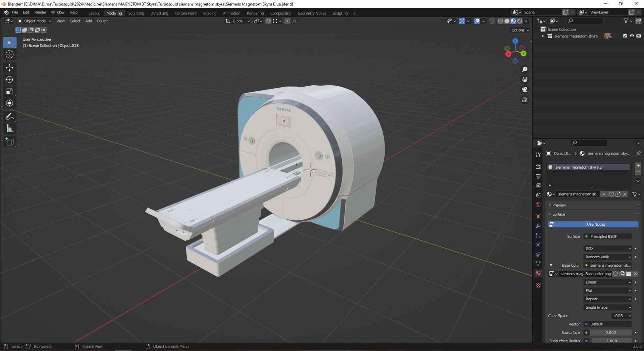This screenshot has width=644, height=351.
Task: Click the Use Nodes button
Action: [593, 224]
